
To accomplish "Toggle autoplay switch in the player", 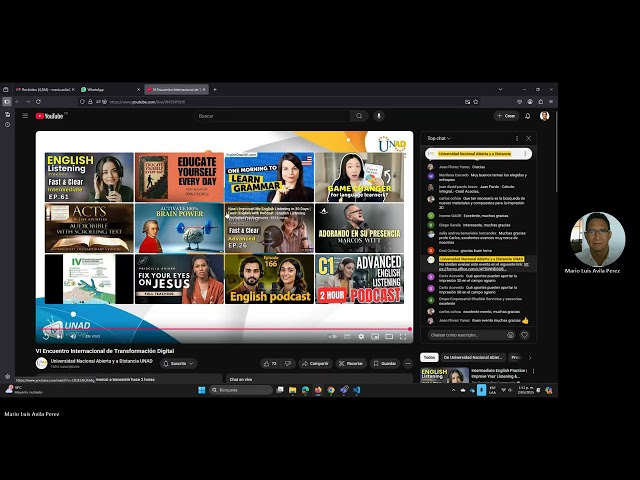I will point(332,336).
